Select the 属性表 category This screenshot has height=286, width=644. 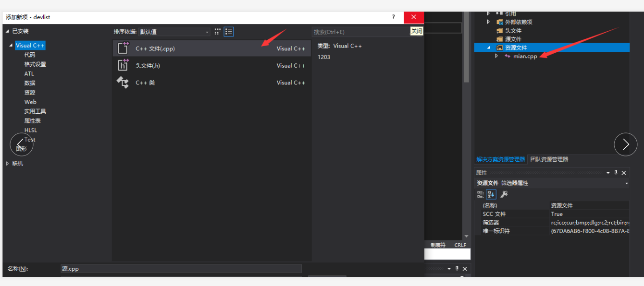point(33,121)
